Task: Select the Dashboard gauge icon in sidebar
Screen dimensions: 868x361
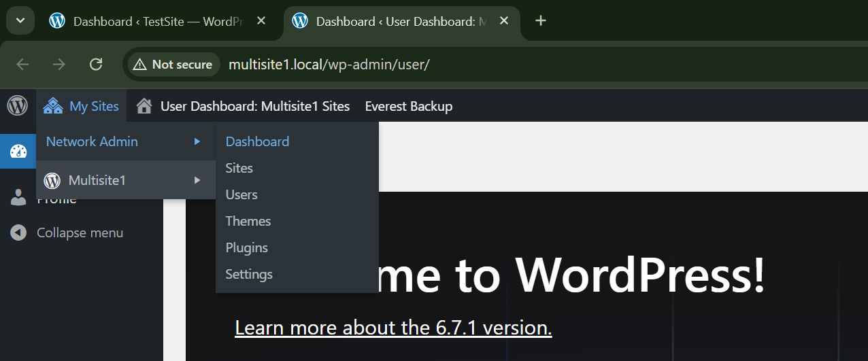Action: click(18, 152)
